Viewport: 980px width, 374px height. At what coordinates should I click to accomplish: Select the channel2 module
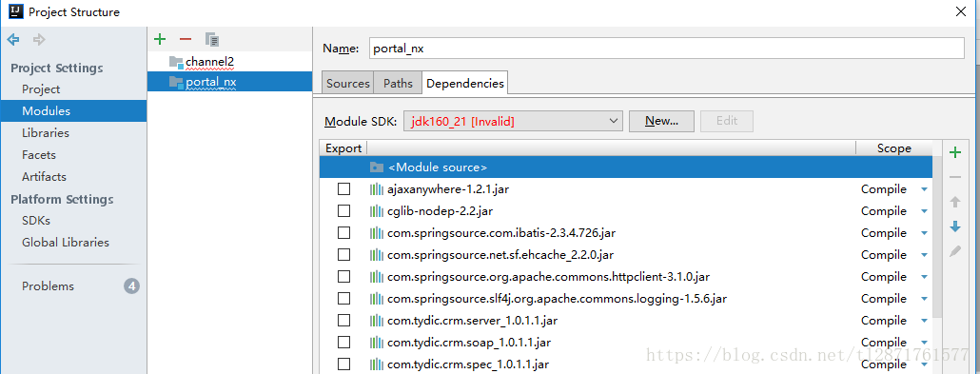click(210, 62)
